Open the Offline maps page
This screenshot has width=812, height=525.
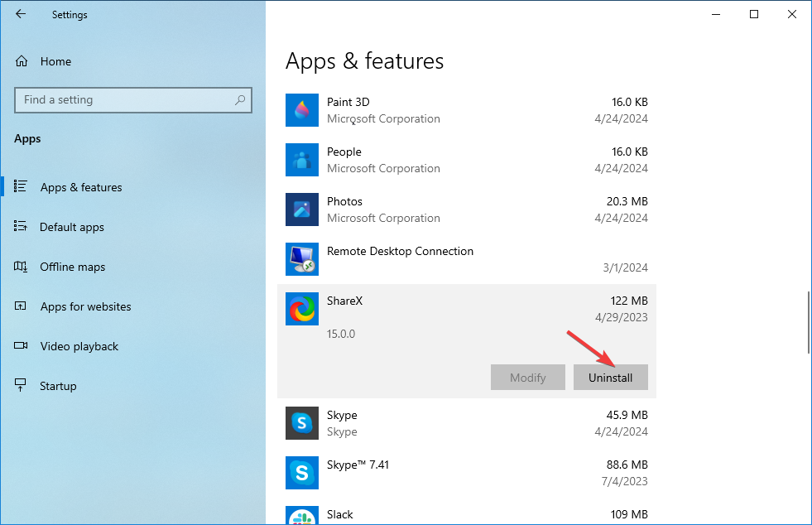click(x=73, y=267)
